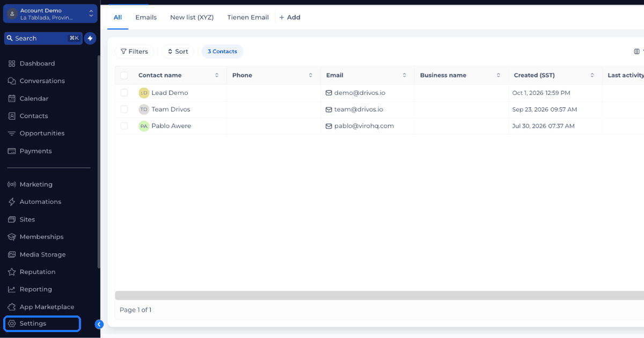The image size is (644, 338).
Task: Toggle sorting arrows on the Phone column
Action: click(311, 75)
